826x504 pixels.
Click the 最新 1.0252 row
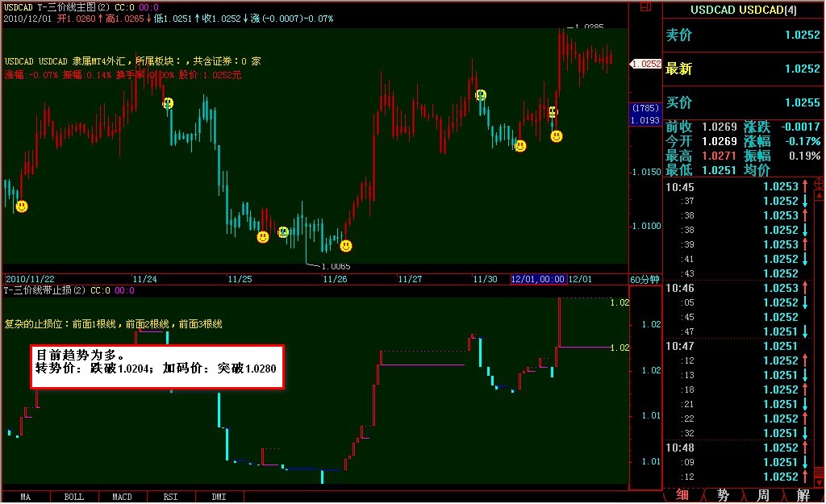(743, 69)
